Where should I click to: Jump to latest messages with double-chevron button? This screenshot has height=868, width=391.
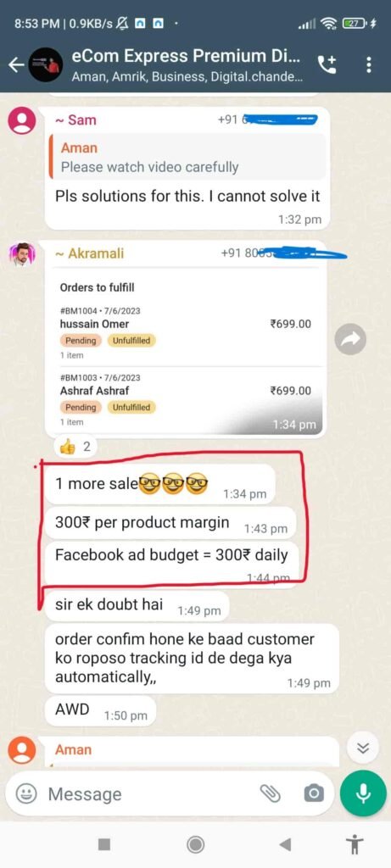[363, 748]
